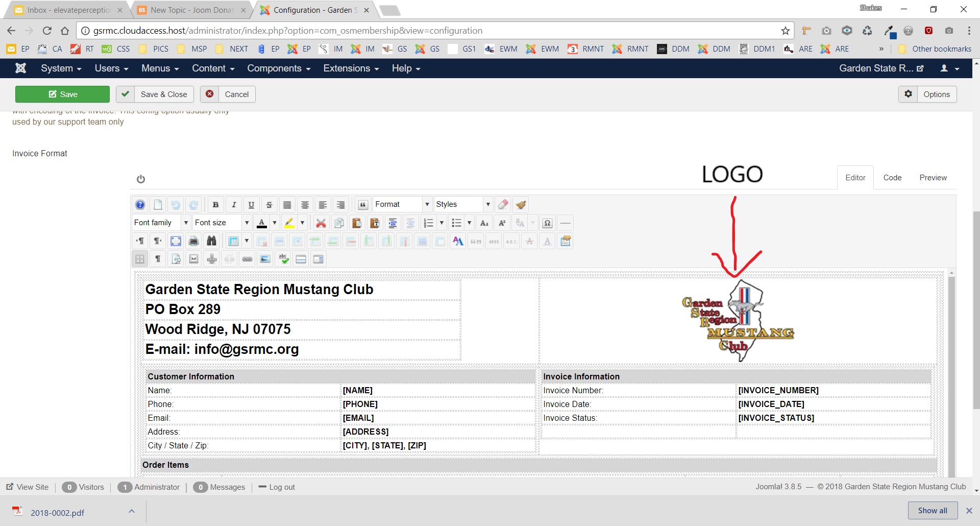Expand the highlight color picker arrow
The width and height of the screenshot is (980, 526).
[x=302, y=223]
